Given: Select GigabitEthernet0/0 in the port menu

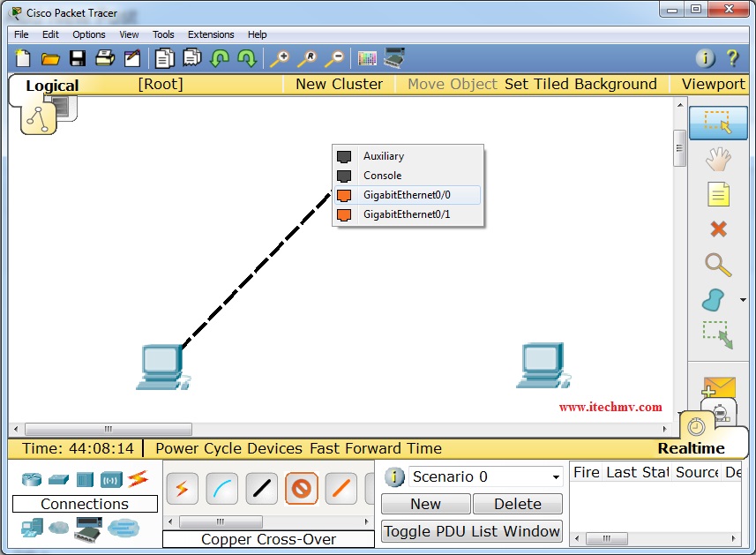Looking at the screenshot, I should (408, 195).
